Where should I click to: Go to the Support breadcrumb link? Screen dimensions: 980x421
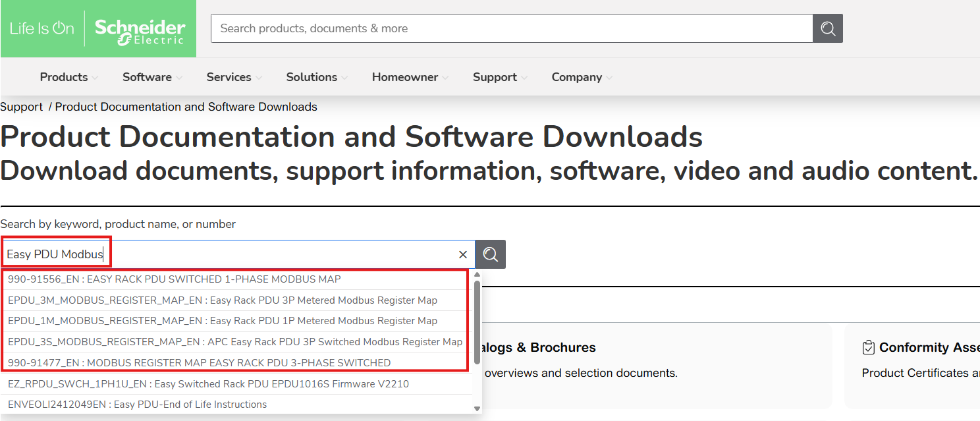pos(21,107)
